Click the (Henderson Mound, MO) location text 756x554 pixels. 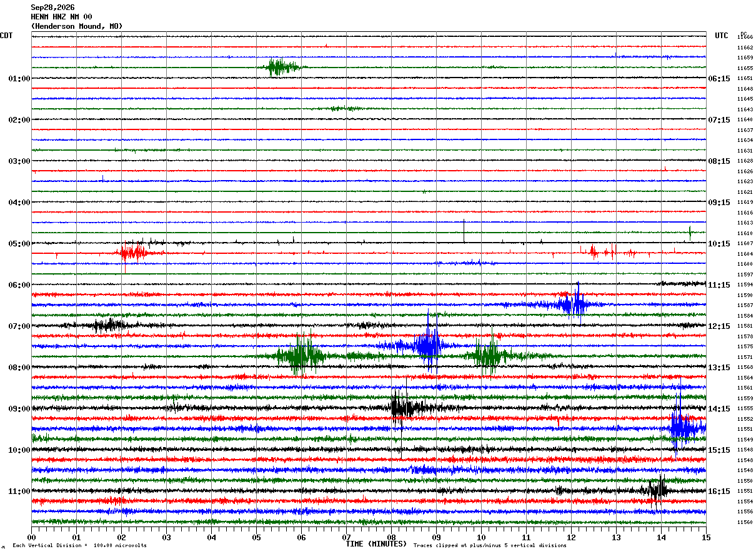click(77, 26)
